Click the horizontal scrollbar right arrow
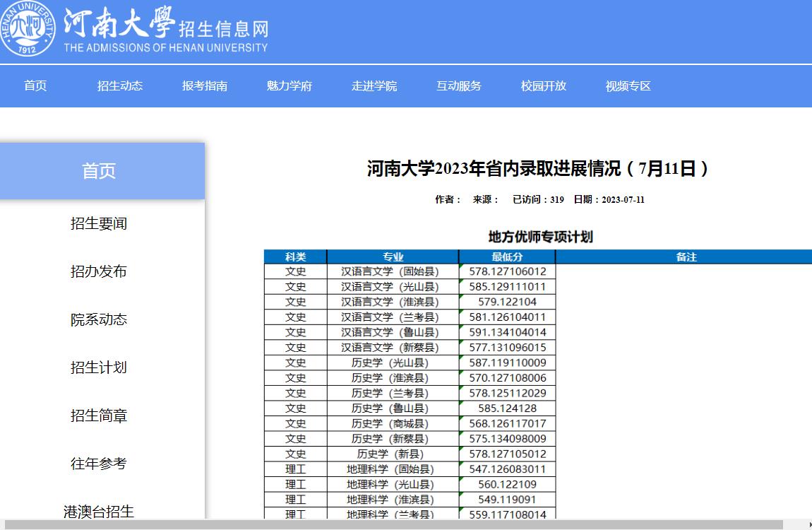Image resolution: width=812 pixels, height=530 pixels. (x=809, y=525)
